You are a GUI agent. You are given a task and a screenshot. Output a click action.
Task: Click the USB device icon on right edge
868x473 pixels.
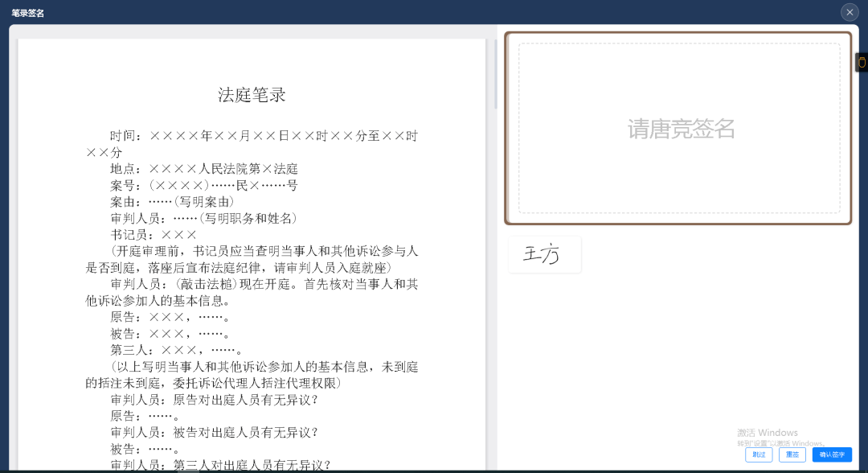point(862,63)
